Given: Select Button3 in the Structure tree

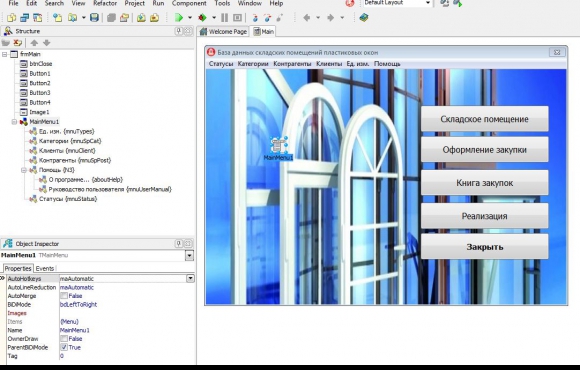Looking at the screenshot, I should (x=40, y=92).
